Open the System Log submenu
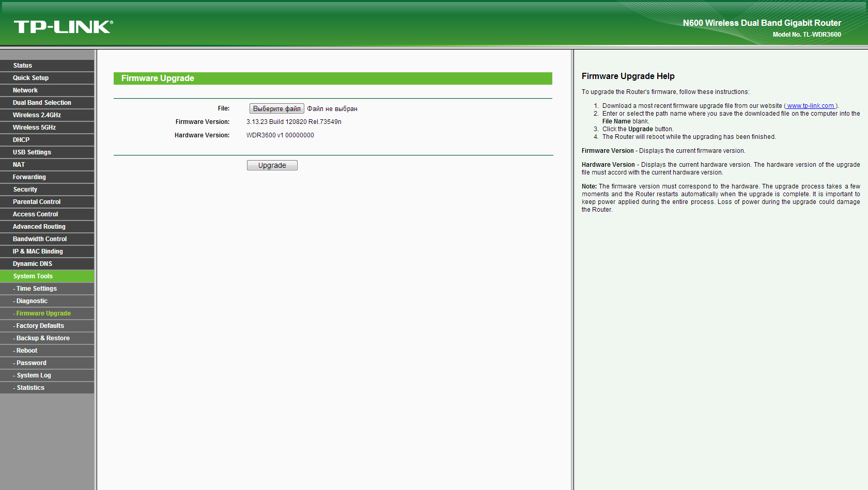 click(47, 375)
